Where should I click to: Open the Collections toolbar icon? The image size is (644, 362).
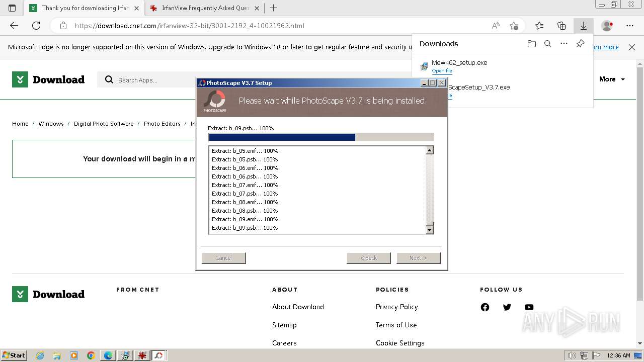coord(561,26)
